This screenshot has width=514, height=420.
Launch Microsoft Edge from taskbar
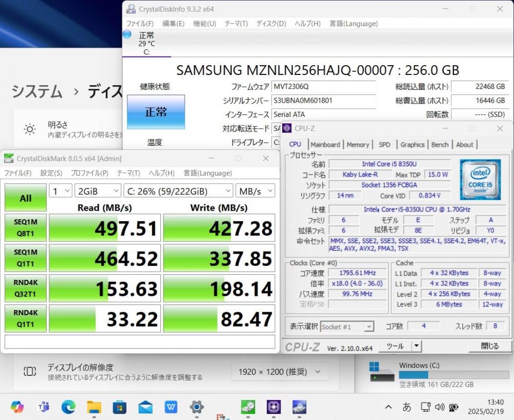pyautogui.click(x=68, y=407)
